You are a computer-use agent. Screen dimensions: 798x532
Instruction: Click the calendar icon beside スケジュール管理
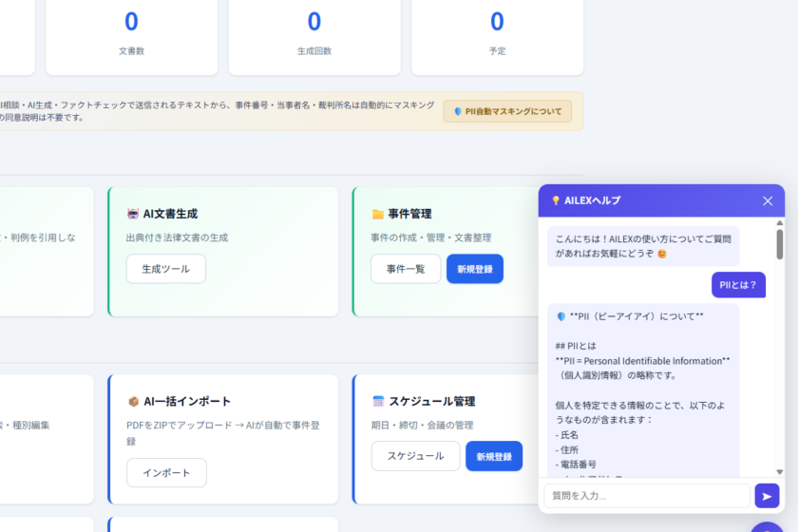377,402
